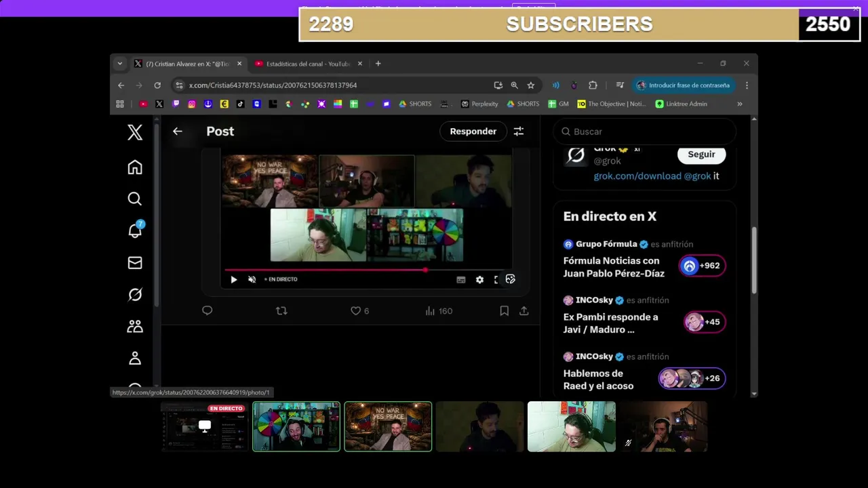This screenshot has width=868, height=488.
Task: Click the +962 listeners badge
Action: tap(702, 266)
